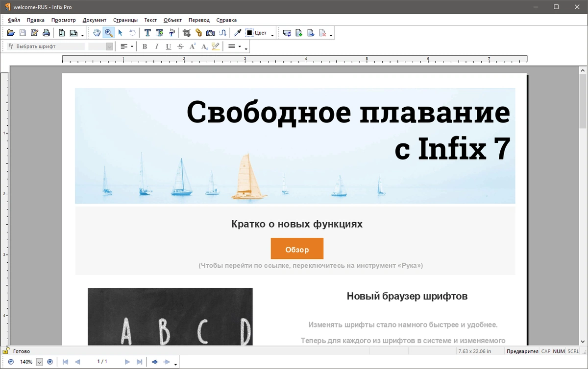Open the Правка menu
The height and width of the screenshot is (369, 588).
click(36, 20)
